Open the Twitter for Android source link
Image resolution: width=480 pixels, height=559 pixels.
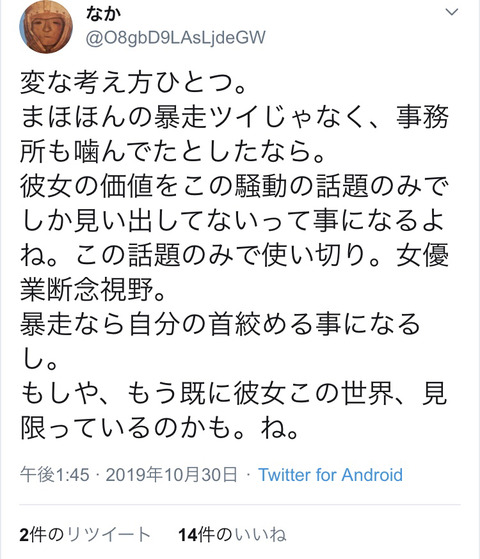click(330, 475)
